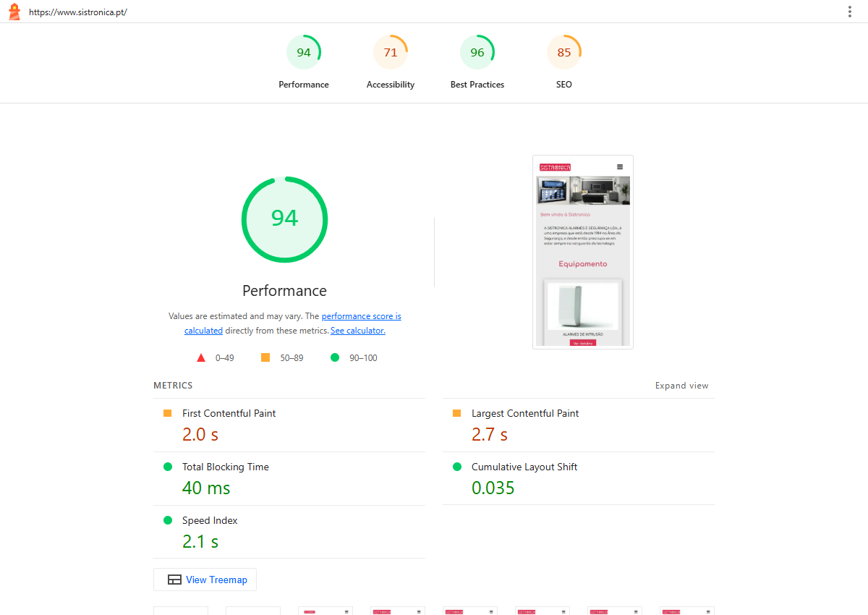Toggle the metrics Expand view option
Screen dimensions: 868x615
(x=682, y=386)
